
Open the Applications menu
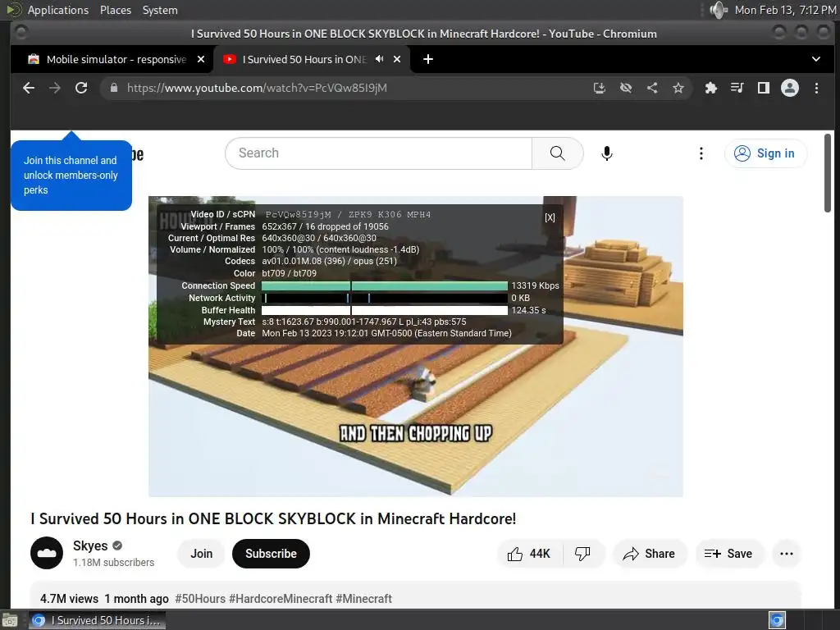tap(58, 10)
